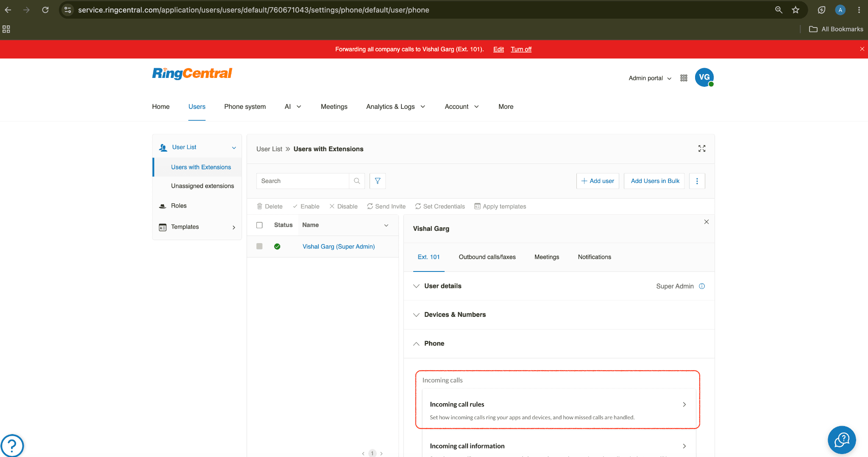
Task: Click the green enabled status icon
Action: [x=277, y=247]
